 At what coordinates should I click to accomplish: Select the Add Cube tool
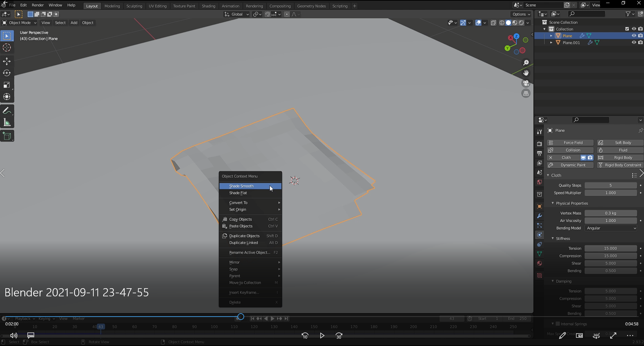(x=7, y=136)
